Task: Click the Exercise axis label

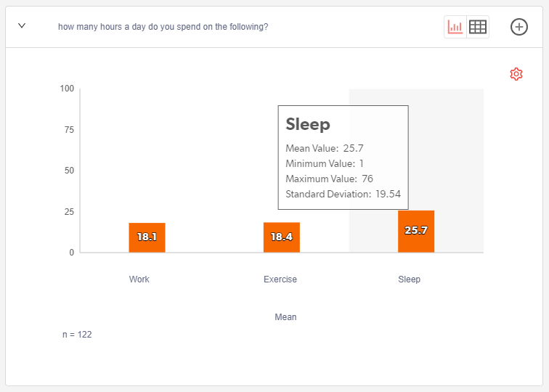Action: click(280, 279)
